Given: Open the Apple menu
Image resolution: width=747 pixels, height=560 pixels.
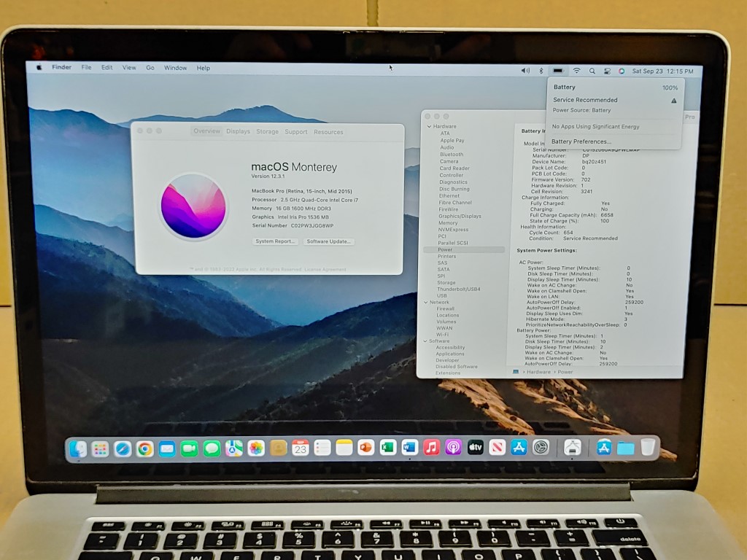Looking at the screenshot, I should click(39, 68).
